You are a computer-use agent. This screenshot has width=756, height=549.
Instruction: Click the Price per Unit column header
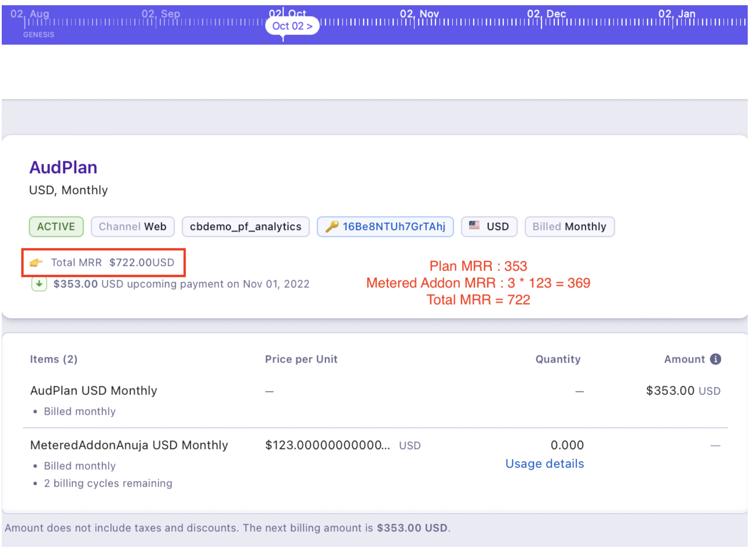[301, 359]
